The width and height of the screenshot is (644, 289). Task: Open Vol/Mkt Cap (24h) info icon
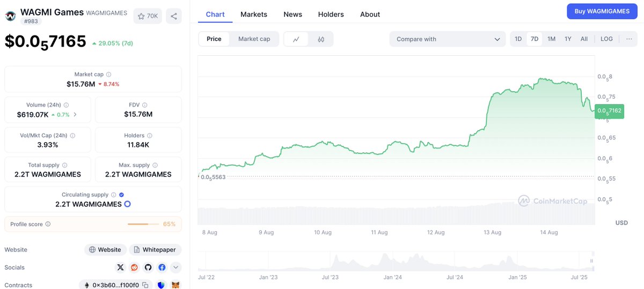click(72, 136)
